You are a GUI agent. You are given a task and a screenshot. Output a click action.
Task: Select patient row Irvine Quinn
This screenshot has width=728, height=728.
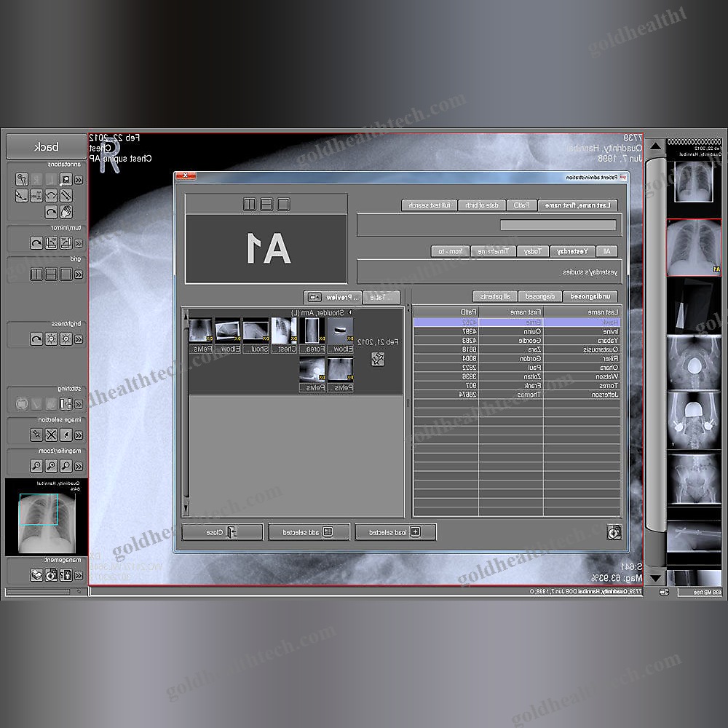click(517, 331)
